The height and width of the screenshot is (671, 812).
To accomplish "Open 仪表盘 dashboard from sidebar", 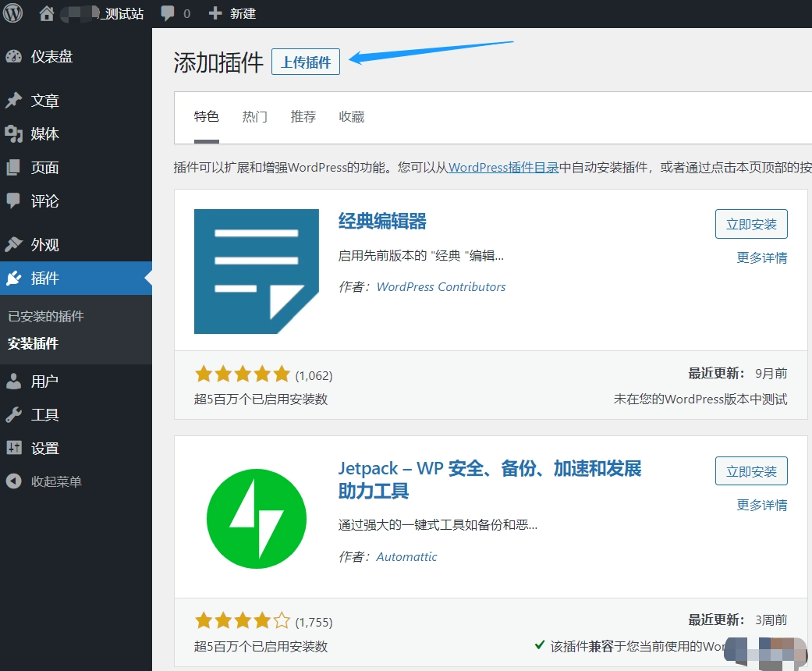I will coord(51,56).
